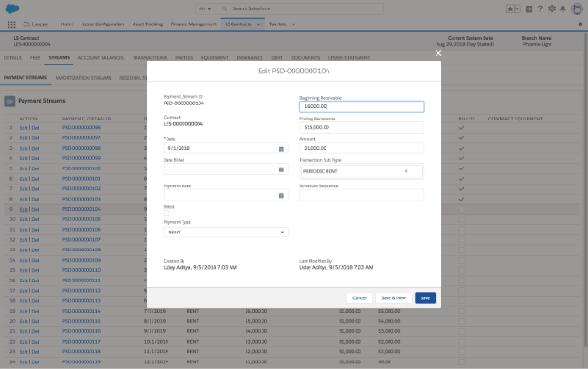Expand the favorites list arrow
Screen dimensions: 588x369
517,8
